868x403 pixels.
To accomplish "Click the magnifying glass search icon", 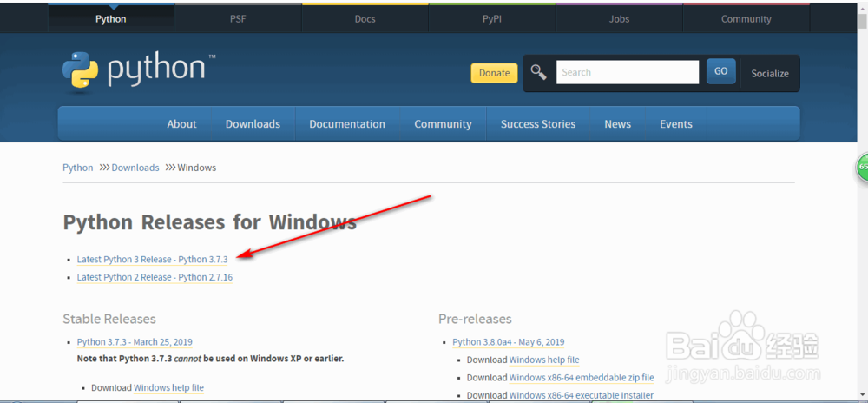I will coord(538,72).
